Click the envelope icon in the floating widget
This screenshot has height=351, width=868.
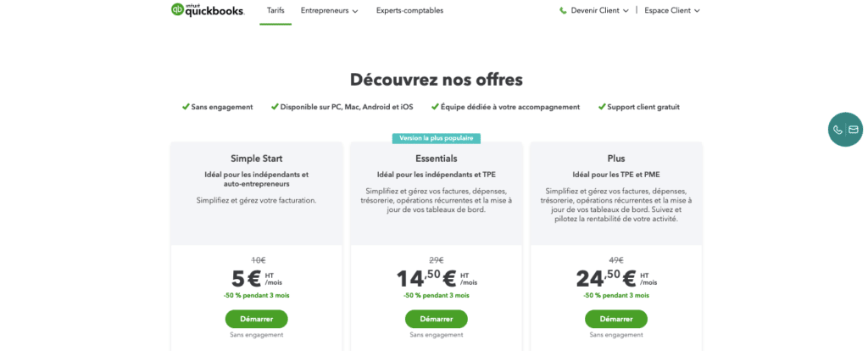pyautogui.click(x=854, y=130)
